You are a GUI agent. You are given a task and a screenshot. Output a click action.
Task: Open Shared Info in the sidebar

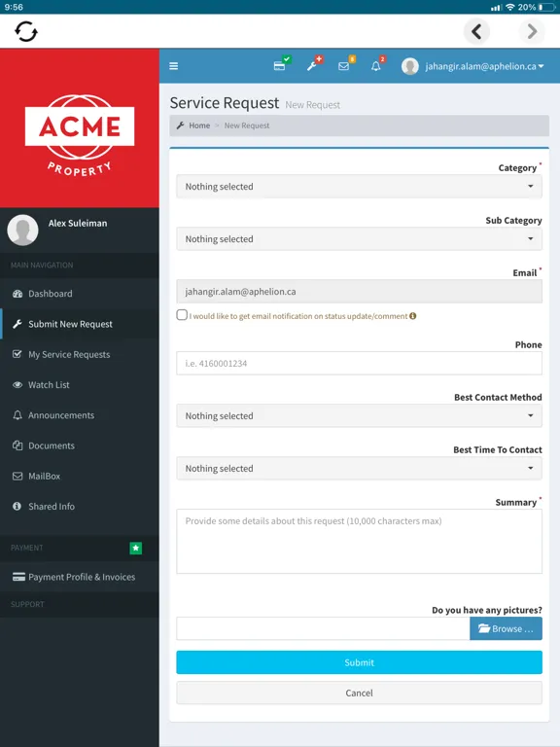point(80,507)
